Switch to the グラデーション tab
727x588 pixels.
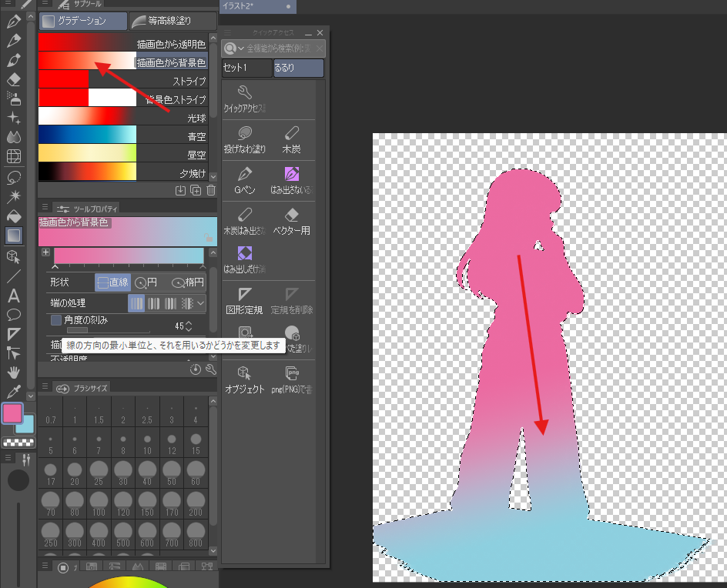click(82, 21)
